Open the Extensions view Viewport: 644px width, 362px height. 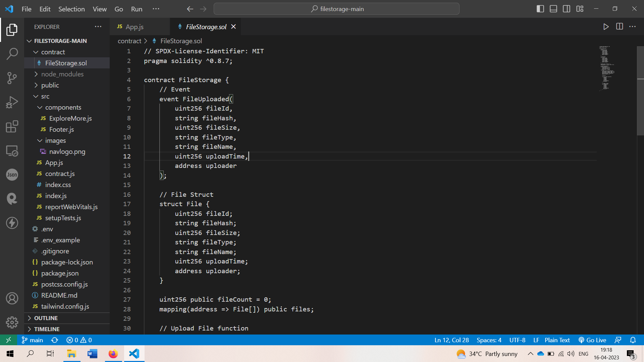[x=12, y=127]
